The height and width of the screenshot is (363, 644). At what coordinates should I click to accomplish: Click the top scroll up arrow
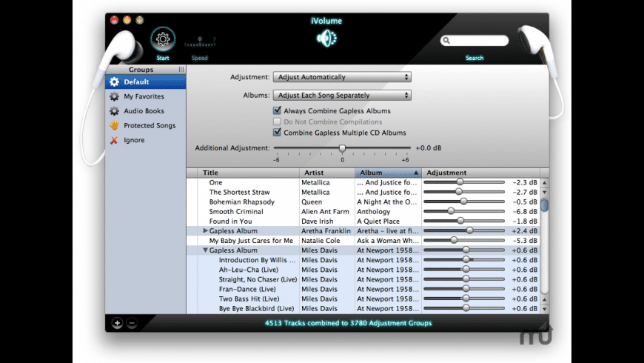click(545, 182)
